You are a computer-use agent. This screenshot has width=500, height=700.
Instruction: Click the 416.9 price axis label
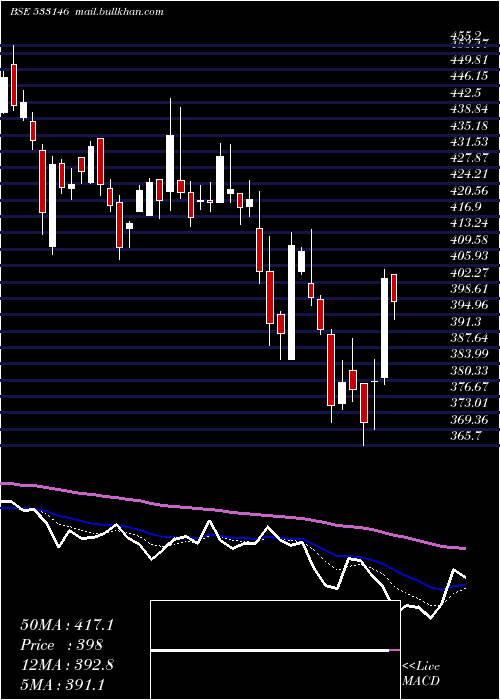(466, 207)
